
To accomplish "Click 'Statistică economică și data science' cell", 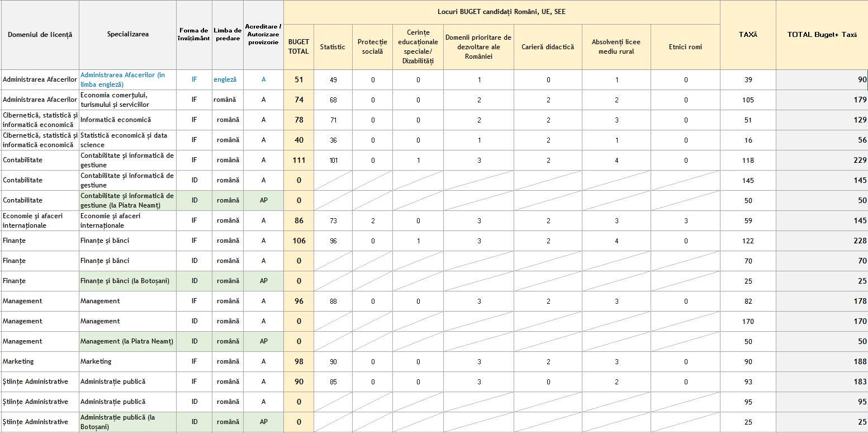I will (x=128, y=140).
